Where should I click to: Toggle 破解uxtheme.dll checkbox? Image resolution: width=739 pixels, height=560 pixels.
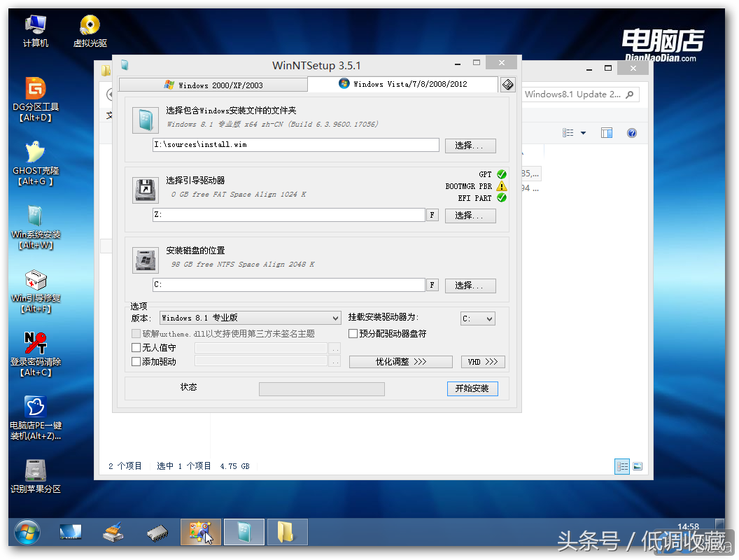click(136, 333)
